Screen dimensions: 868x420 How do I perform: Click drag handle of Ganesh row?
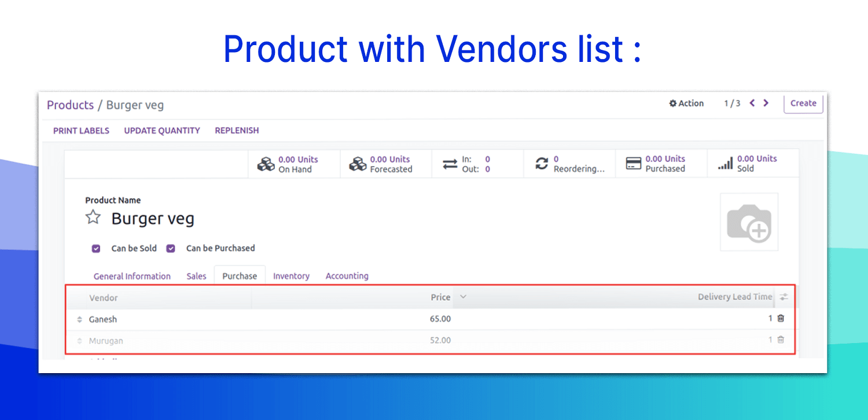[x=80, y=319]
